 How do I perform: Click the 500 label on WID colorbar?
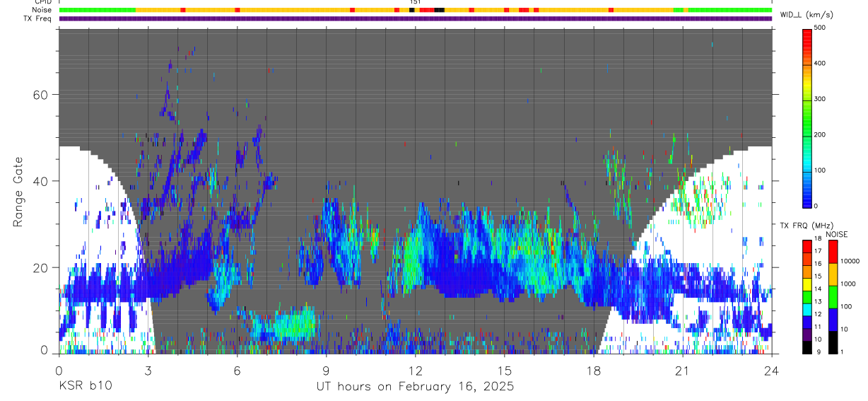click(821, 28)
